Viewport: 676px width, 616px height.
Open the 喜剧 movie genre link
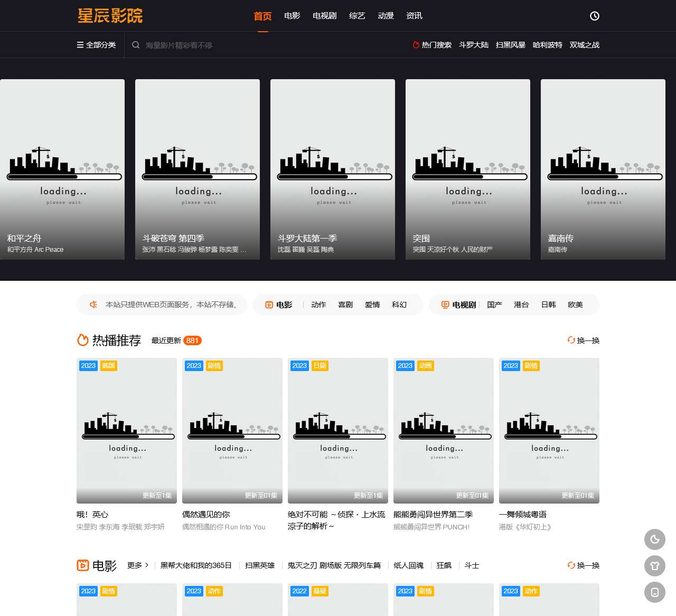click(x=345, y=305)
